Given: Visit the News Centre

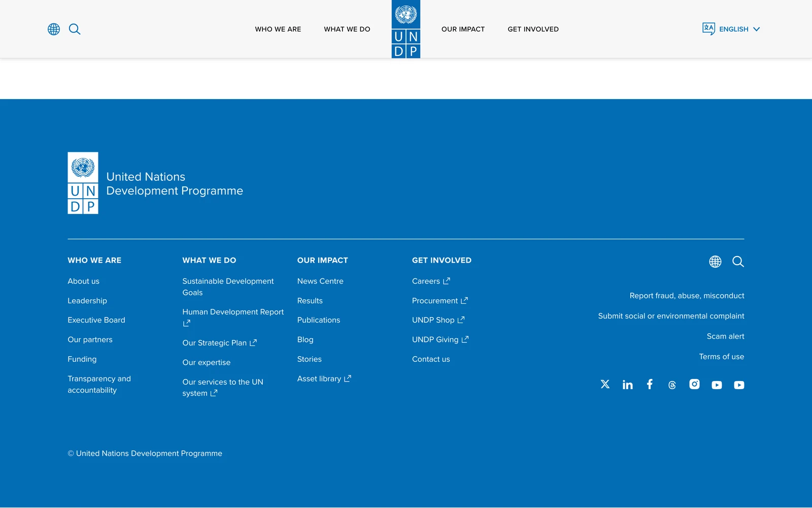Looking at the screenshot, I should point(320,281).
